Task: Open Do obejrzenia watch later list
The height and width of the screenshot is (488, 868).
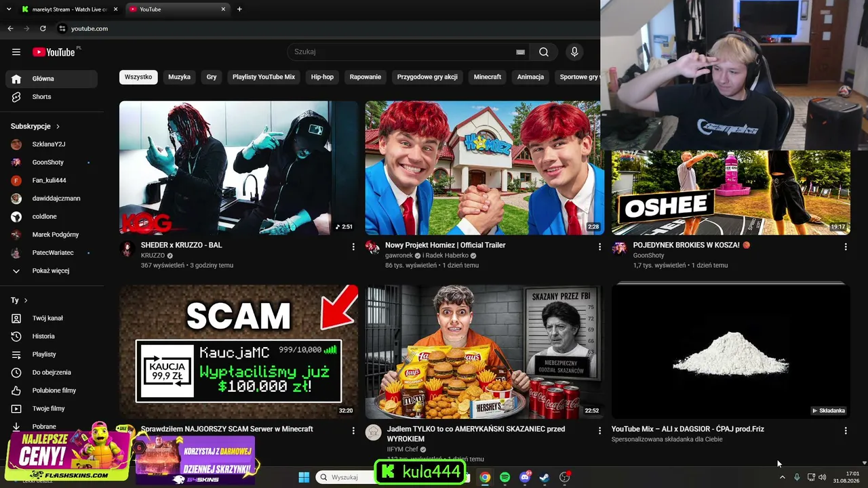Action: 52,372
